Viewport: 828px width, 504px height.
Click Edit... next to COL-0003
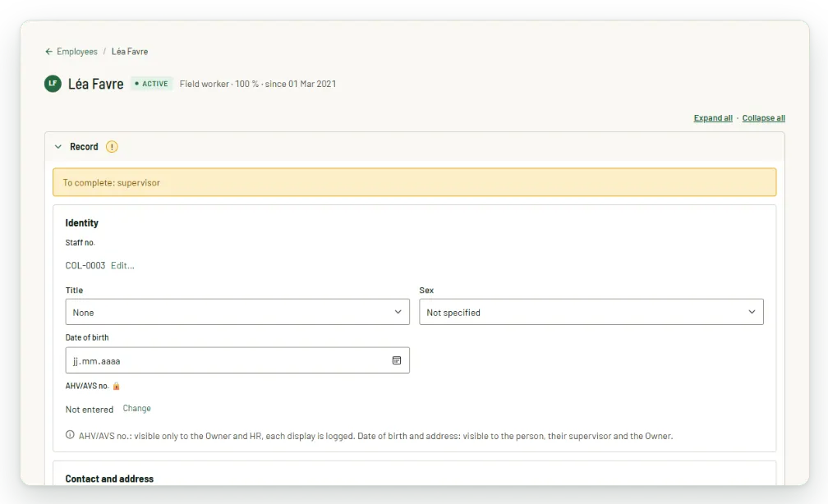click(x=122, y=265)
